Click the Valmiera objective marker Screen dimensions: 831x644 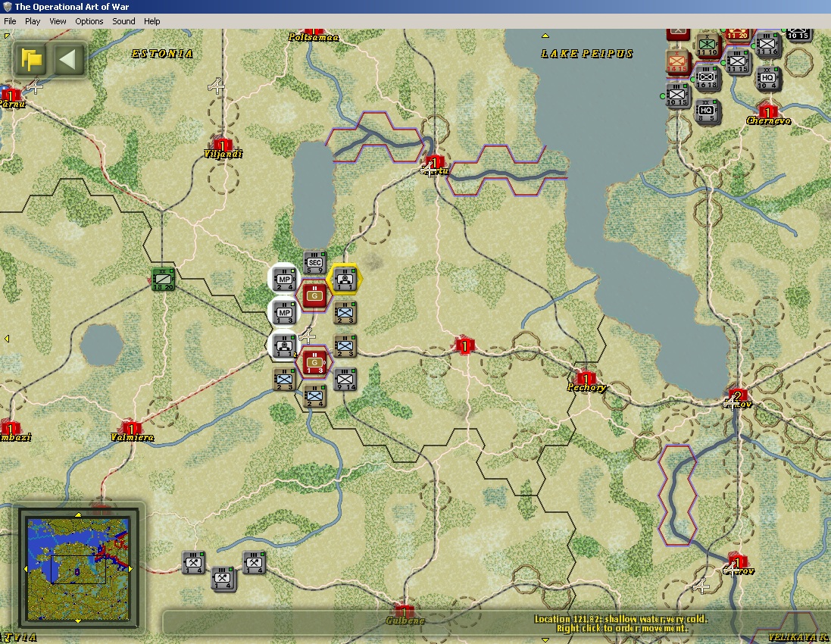[132, 428]
